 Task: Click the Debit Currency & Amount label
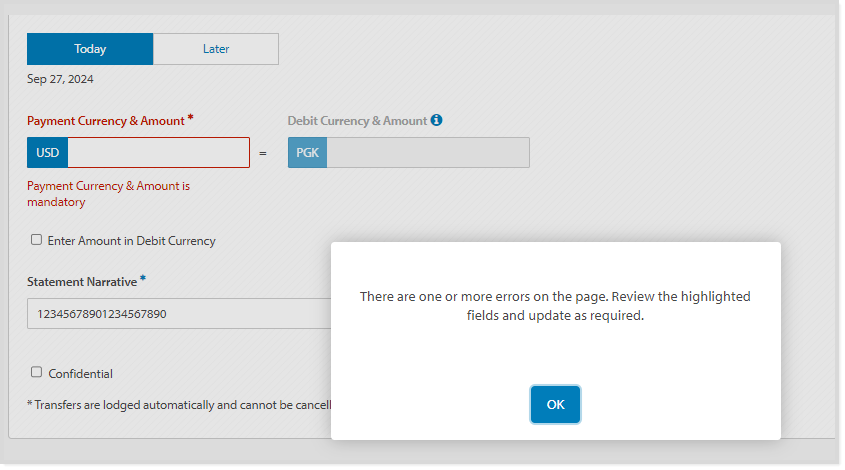pos(357,121)
